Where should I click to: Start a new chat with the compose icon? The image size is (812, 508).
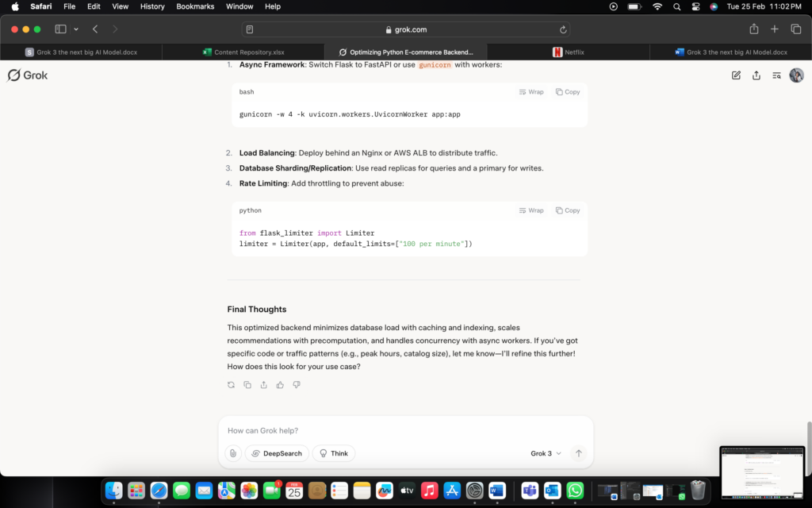point(736,75)
